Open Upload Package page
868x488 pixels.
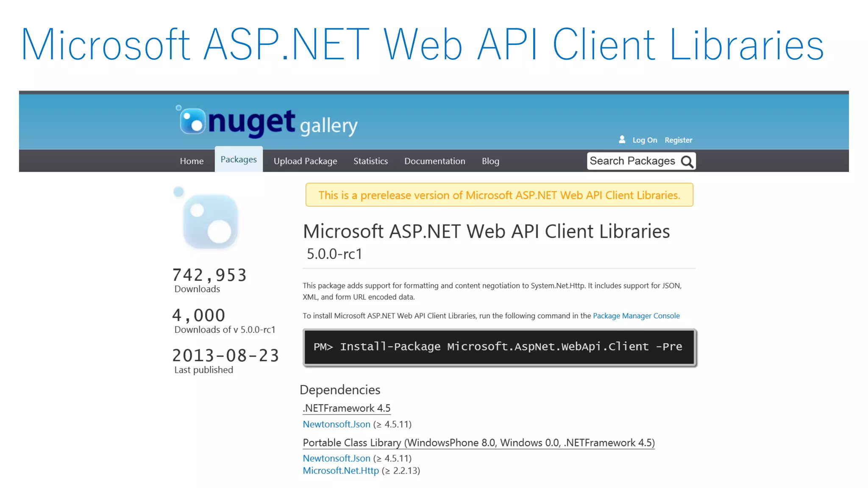[x=305, y=161]
